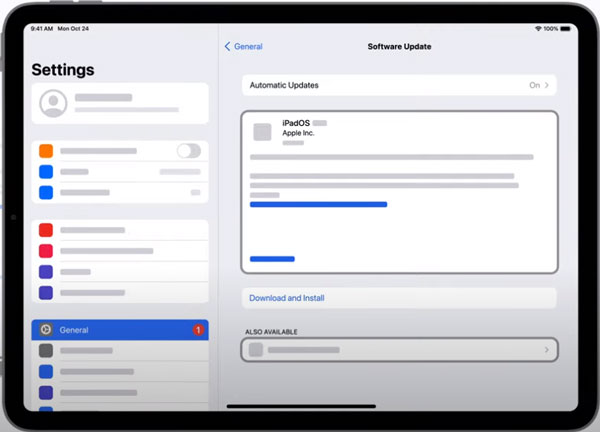The height and width of the screenshot is (432, 600).
Task: Click the gray icon in the Also Available row
Action: click(256, 350)
